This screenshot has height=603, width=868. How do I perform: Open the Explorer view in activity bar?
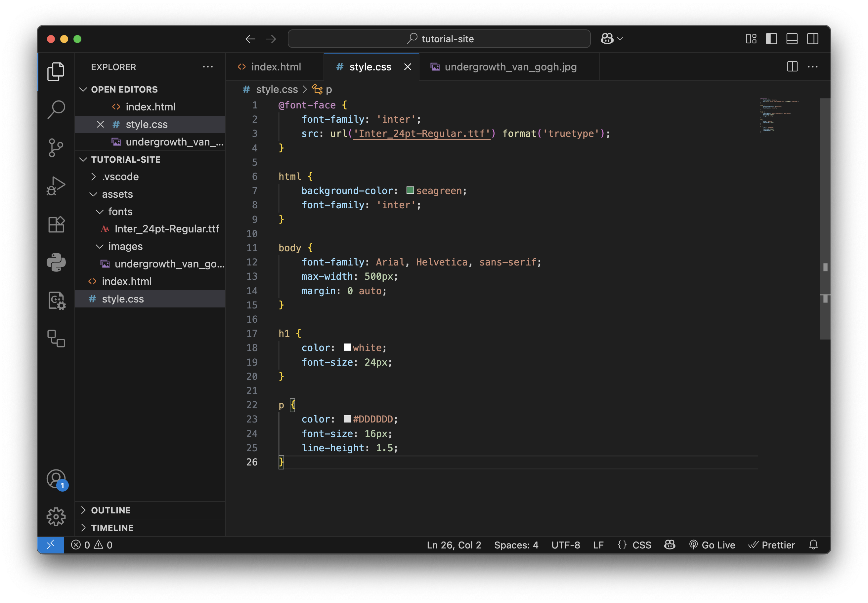(56, 71)
